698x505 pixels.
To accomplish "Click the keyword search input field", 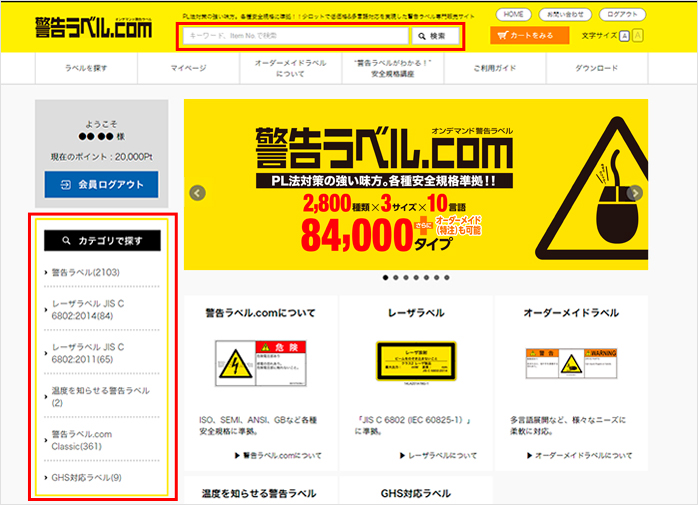I will point(295,36).
